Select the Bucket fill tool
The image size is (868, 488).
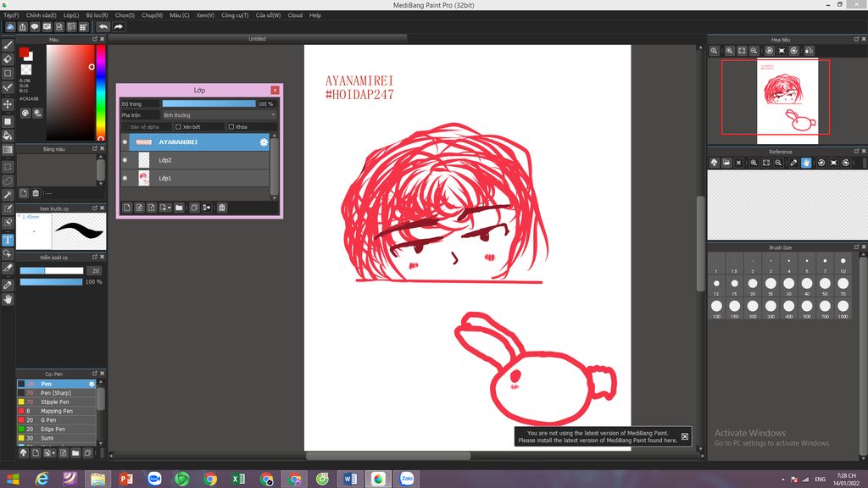(x=8, y=135)
